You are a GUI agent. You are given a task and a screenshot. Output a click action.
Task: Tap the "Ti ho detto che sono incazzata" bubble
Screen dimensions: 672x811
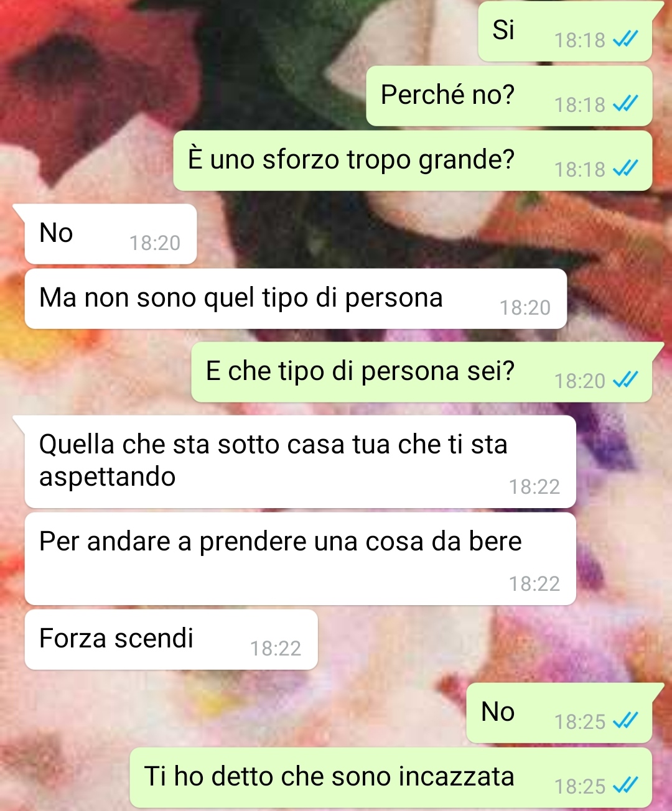tap(391, 778)
